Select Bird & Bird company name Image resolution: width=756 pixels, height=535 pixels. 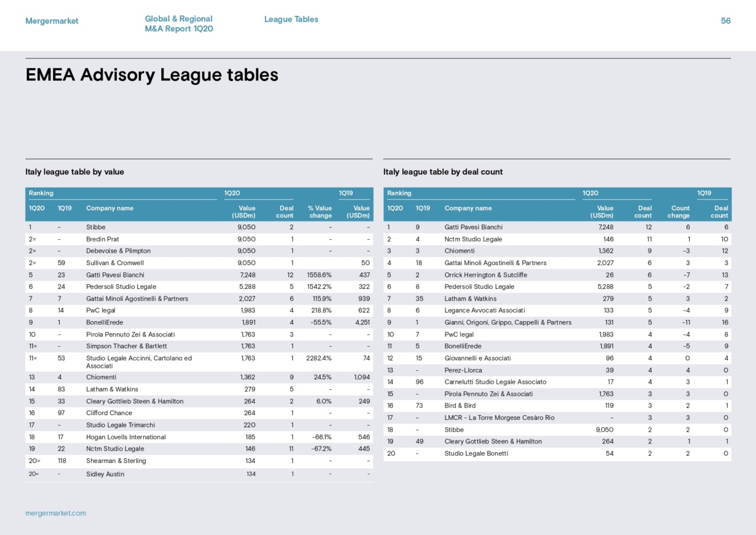(x=460, y=406)
